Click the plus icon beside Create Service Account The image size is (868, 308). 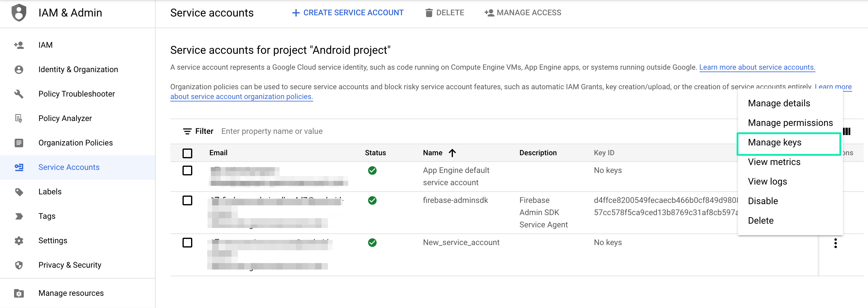pyautogui.click(x=295, y=13)
